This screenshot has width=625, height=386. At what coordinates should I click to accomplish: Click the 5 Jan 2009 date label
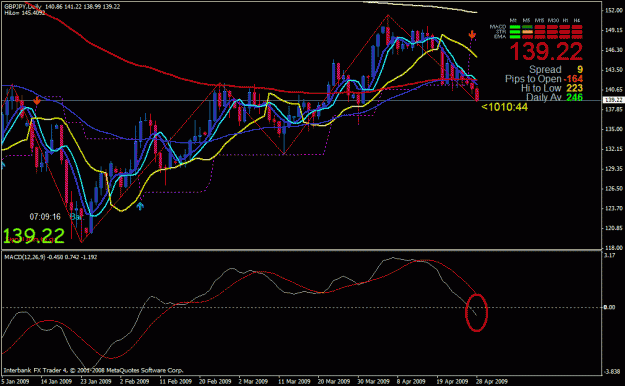(16, 381)
